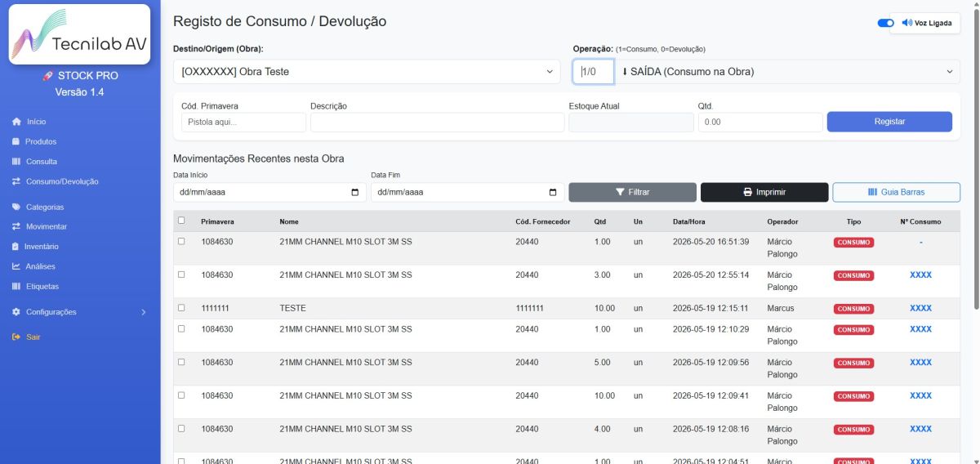Click the printer icon on Imprimir

coord(747,192)
